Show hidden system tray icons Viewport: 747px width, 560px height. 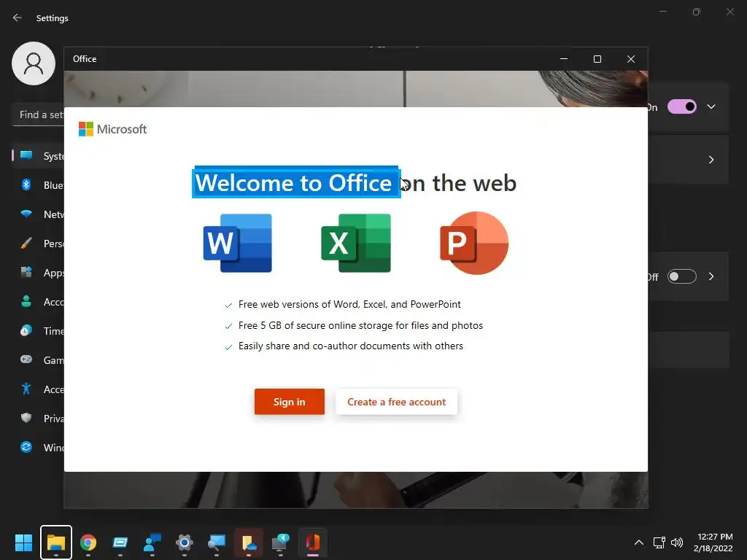(x=639, y=542)
